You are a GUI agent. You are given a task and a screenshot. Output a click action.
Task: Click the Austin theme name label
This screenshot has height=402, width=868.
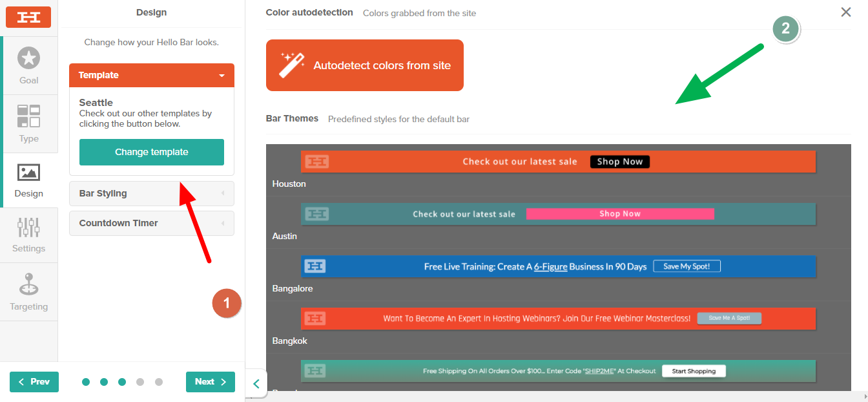(285, 237)
